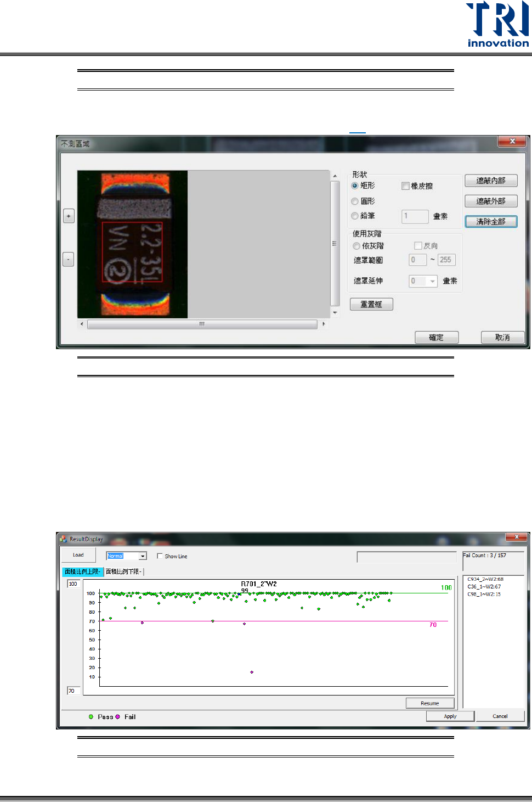
Task: Select the 圓形 circle shape radio button
Action: (x=355, y=201)
